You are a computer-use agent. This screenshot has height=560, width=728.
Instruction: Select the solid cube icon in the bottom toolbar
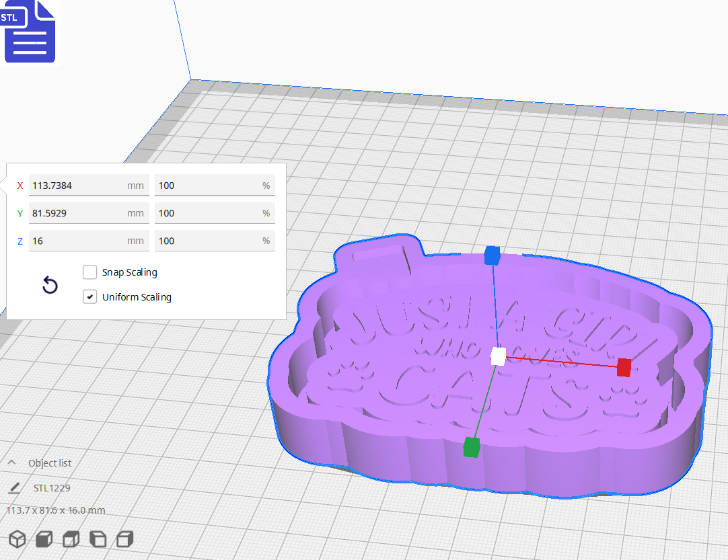pyautogui.click(x=44, y=539)
